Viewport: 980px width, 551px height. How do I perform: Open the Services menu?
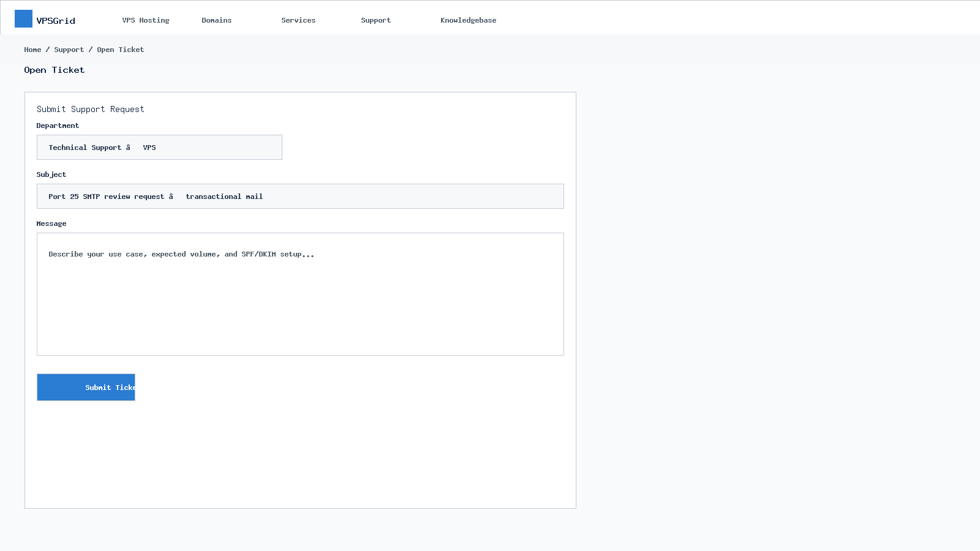298,20
